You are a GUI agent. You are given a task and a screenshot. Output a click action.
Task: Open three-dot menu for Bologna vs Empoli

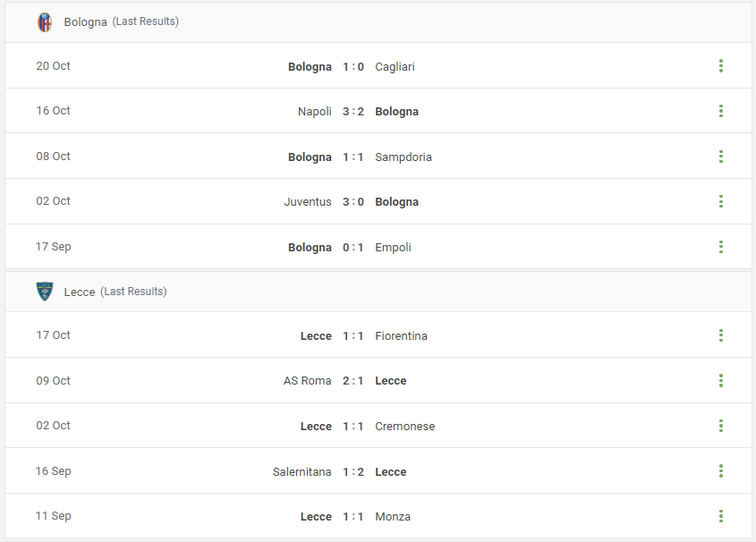pyautogui.click(x=721, y=247)
